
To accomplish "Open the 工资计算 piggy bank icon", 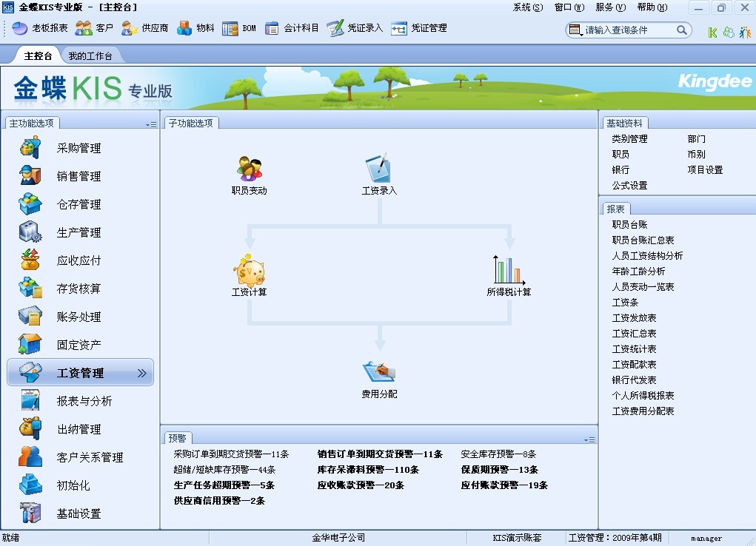I will point(250,275).
